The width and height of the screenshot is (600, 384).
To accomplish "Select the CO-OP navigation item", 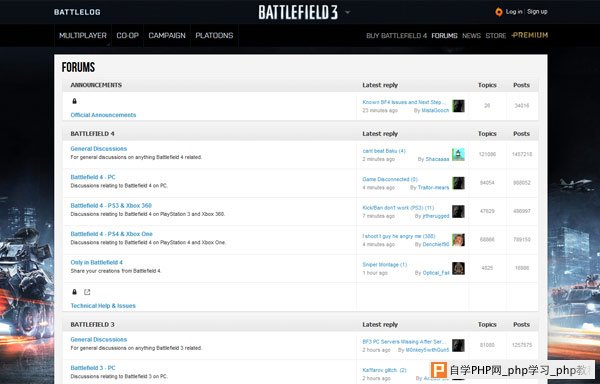I will tap(127, 36).
